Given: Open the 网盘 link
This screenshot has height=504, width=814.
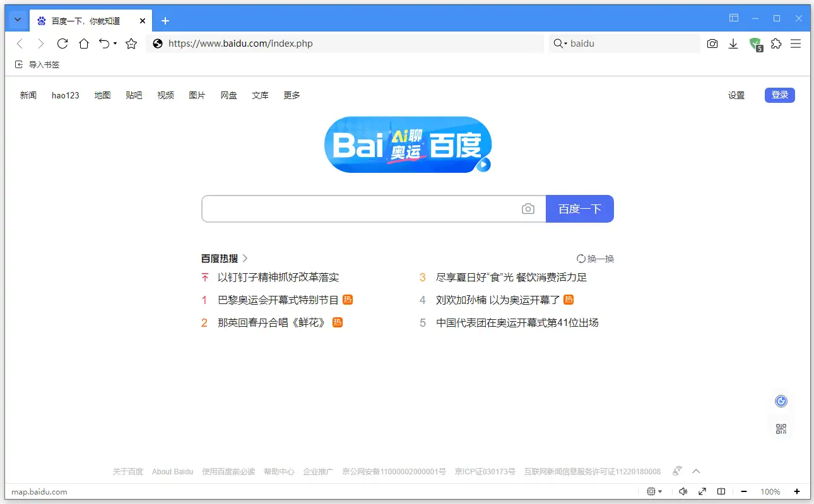Looking at the screenshot, I should click(x=229, y=95).
